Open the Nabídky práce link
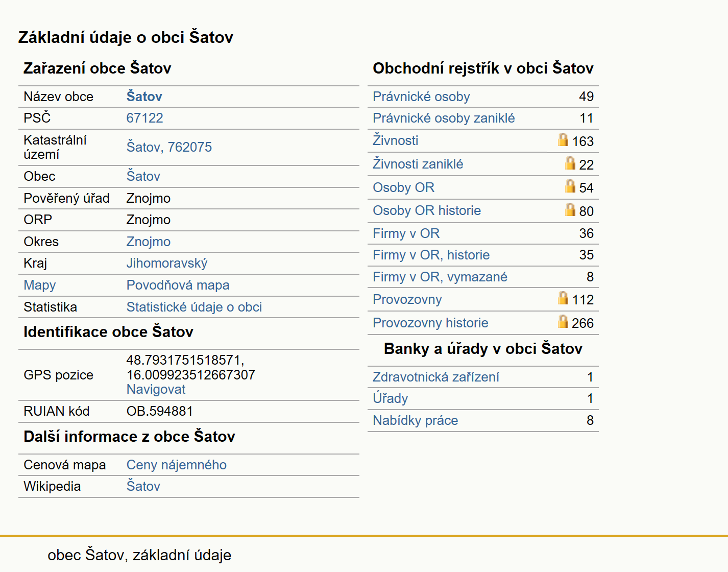 click(x=415, y=420)
